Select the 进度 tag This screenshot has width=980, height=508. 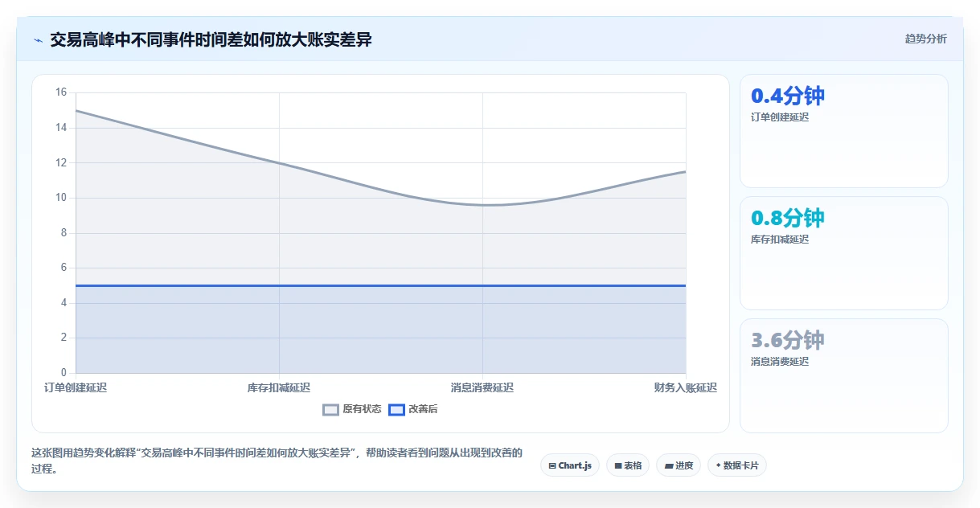(x=679, y=465)
